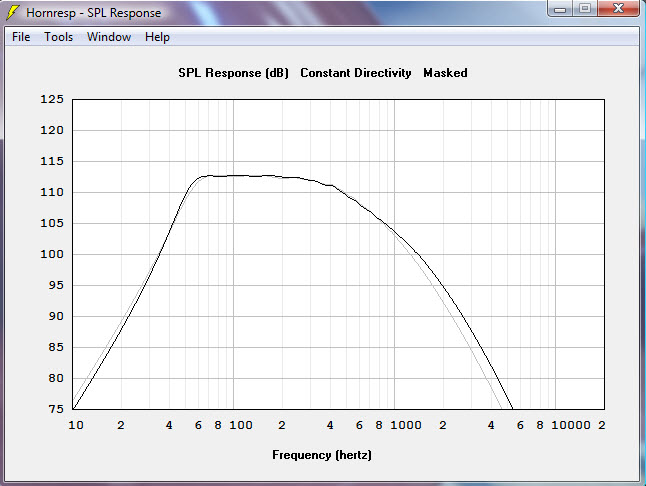This screenshot has width=646, height=486.
Task: Open the Tools menu
Action: click(x=59, y=37)
